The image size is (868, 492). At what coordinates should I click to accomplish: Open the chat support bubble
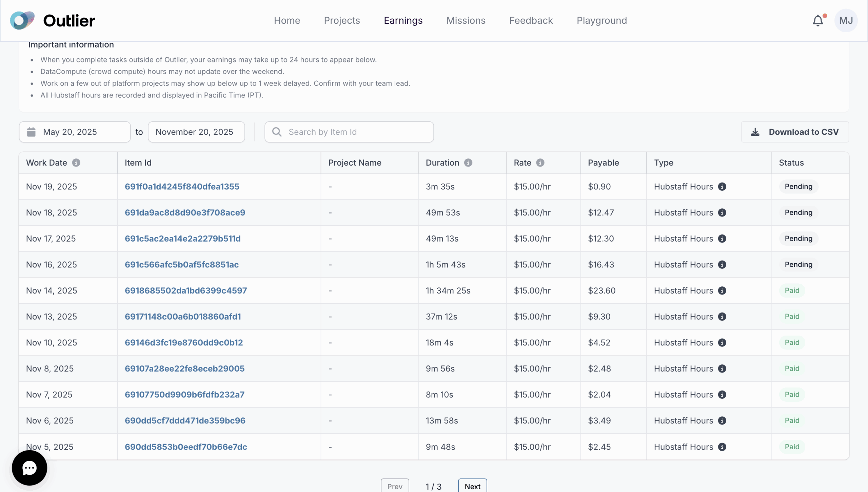pyautogui.click(x=29, y=468)
